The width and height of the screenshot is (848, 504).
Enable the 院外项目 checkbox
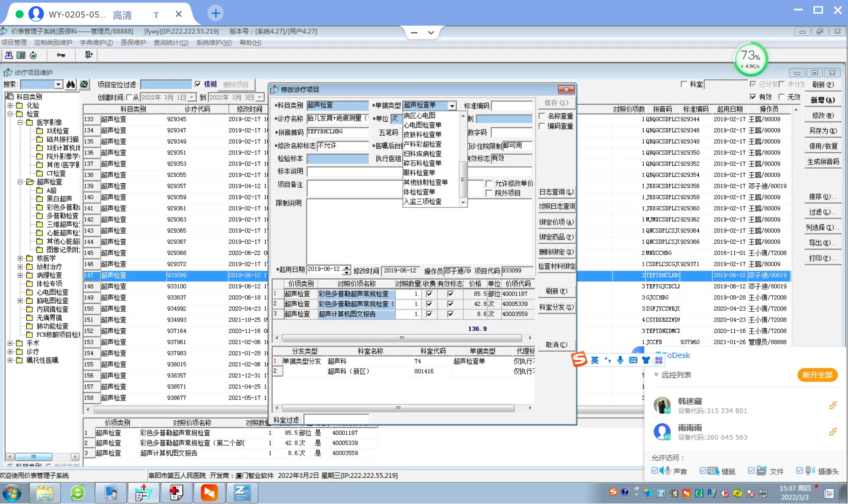[489, 193]
